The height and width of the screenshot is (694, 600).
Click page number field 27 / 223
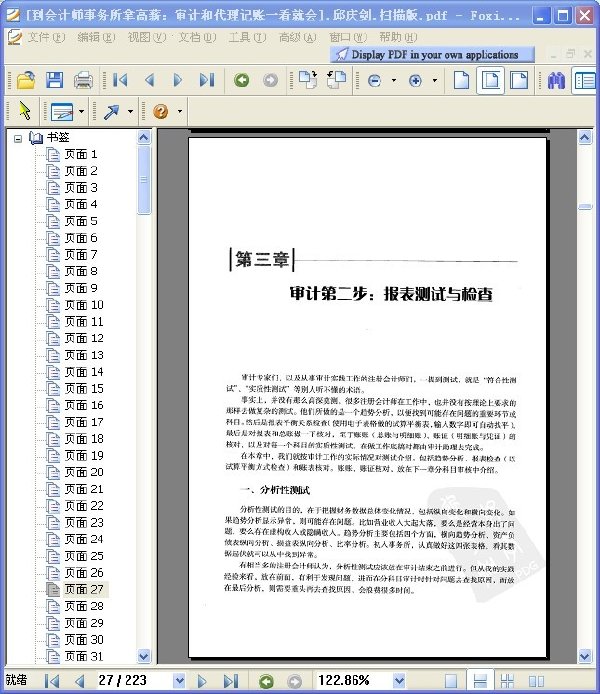(x=134, y=680)
